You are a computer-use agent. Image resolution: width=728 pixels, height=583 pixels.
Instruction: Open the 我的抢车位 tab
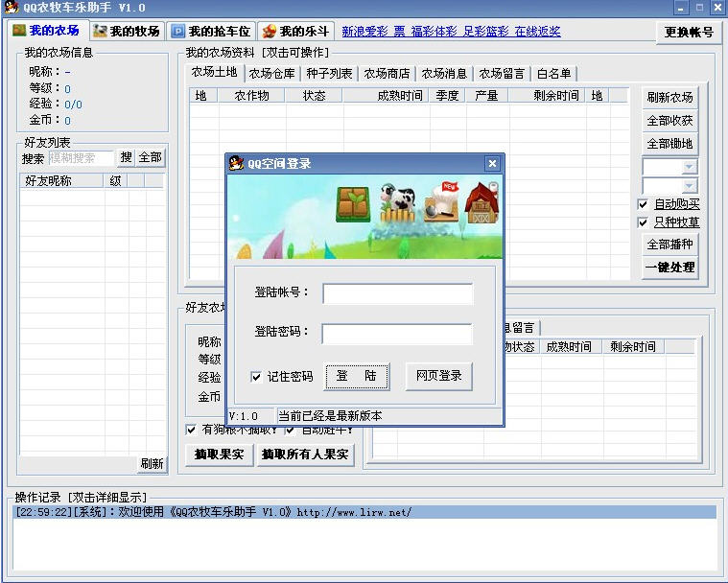pos(211,31)
